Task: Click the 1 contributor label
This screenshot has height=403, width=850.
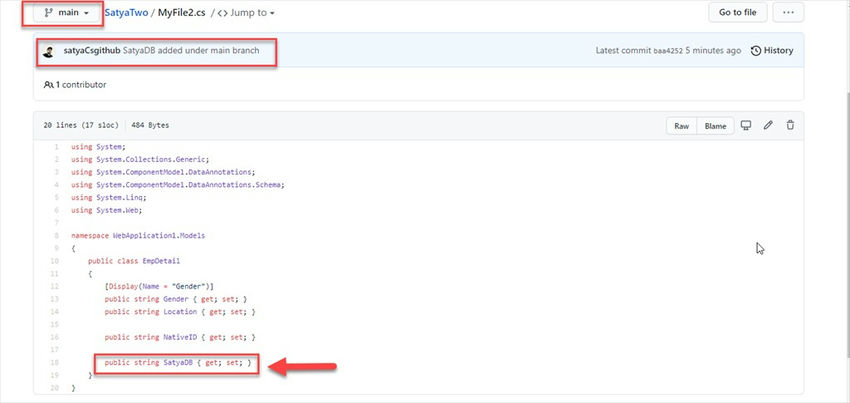Action: (x=75, y=85)
